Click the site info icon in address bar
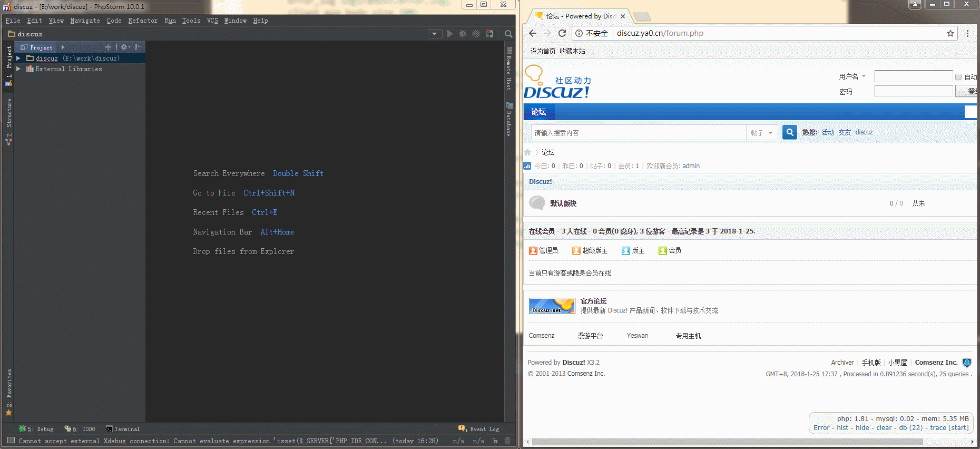 pyautogui.click(x=579, y=33)
